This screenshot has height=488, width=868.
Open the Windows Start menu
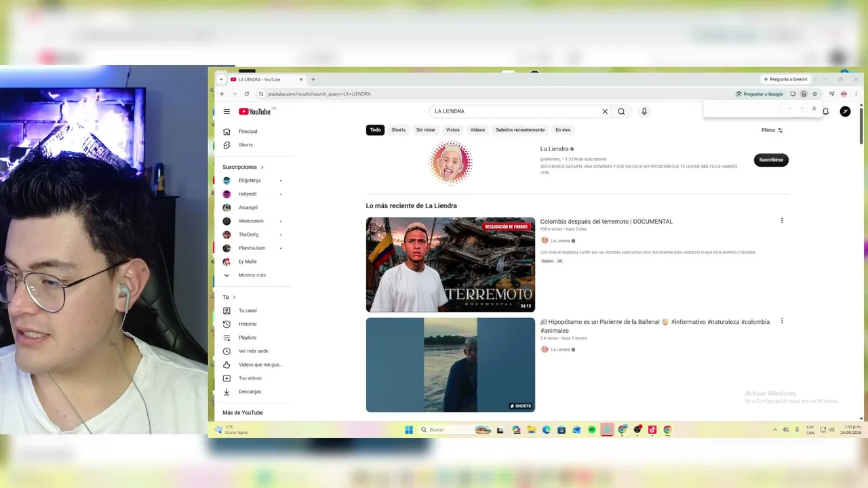[x=409, y=430]
